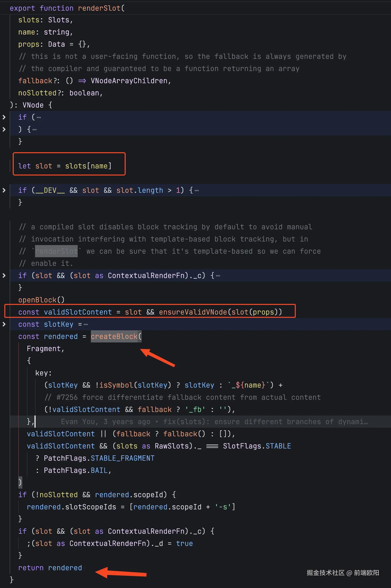Click "fallback()" call in createBlock arguments
The height and width of the screenshot is (588, 391).
(x=184, y=434)
